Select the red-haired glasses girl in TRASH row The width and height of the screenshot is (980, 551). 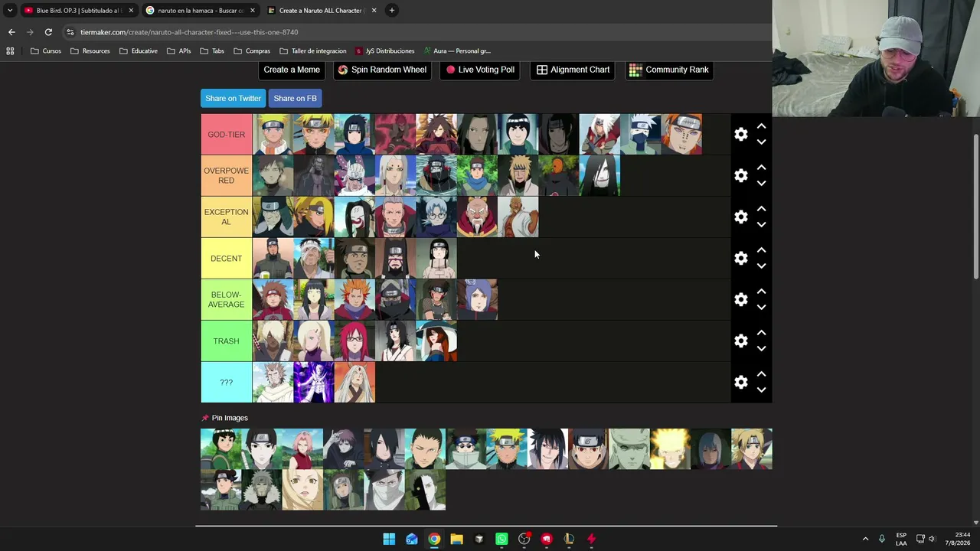coord(354,341)
